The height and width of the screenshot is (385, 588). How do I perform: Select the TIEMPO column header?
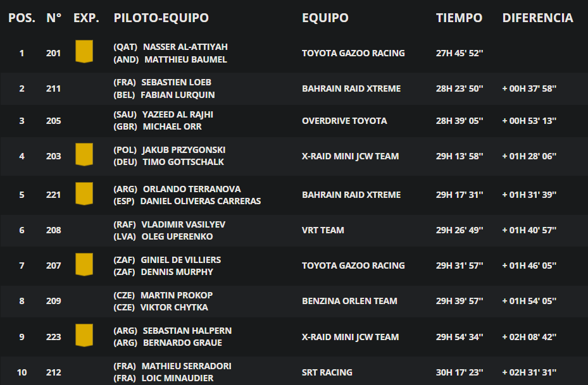pyautogui.click(x=459, y=18)
